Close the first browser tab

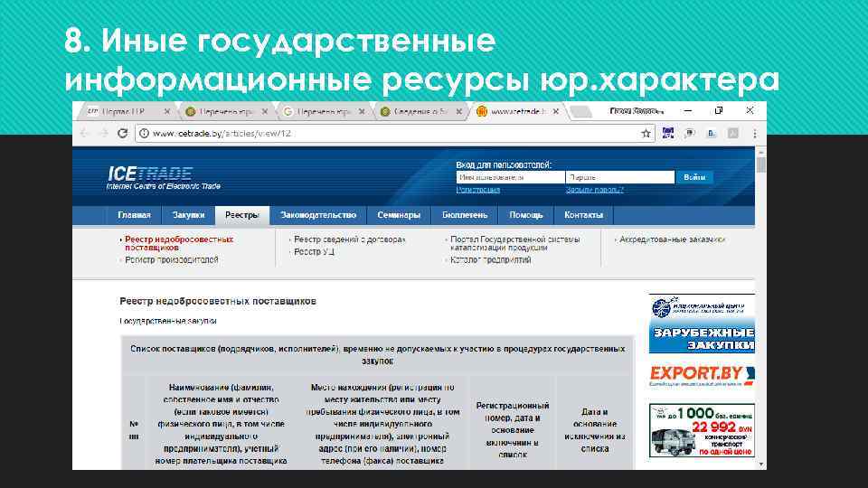click(x=166, y=111)
